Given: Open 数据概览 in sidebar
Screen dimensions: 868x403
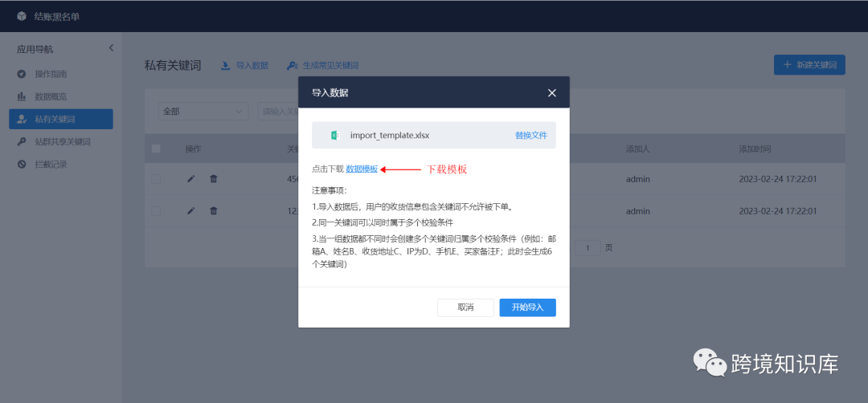Looking at the screenshot, I should (51, 97).
